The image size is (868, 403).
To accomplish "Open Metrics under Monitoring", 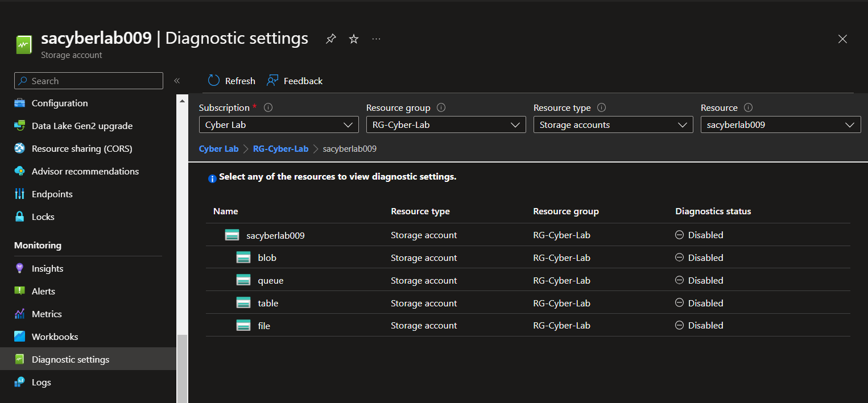I will click(x=89, y=314).
